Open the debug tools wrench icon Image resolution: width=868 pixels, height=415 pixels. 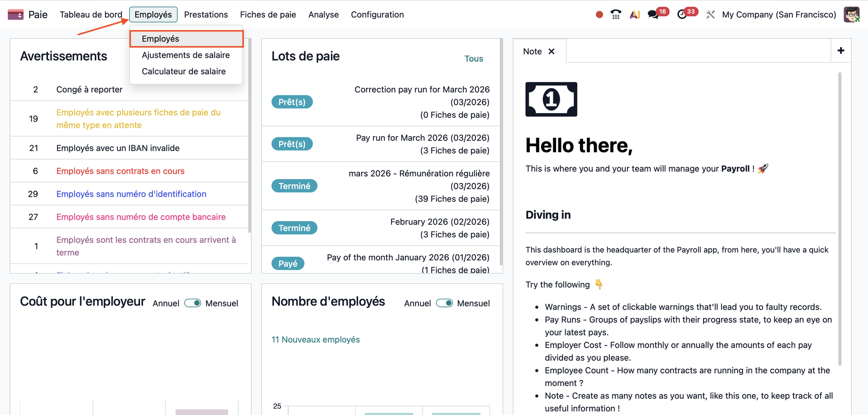pyautogui.click(x=711, y=14)
